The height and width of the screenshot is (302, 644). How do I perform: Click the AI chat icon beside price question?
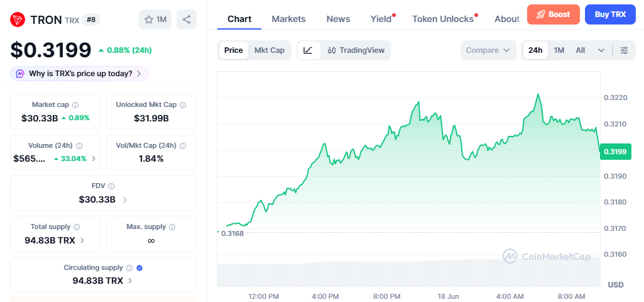(20, 74)
